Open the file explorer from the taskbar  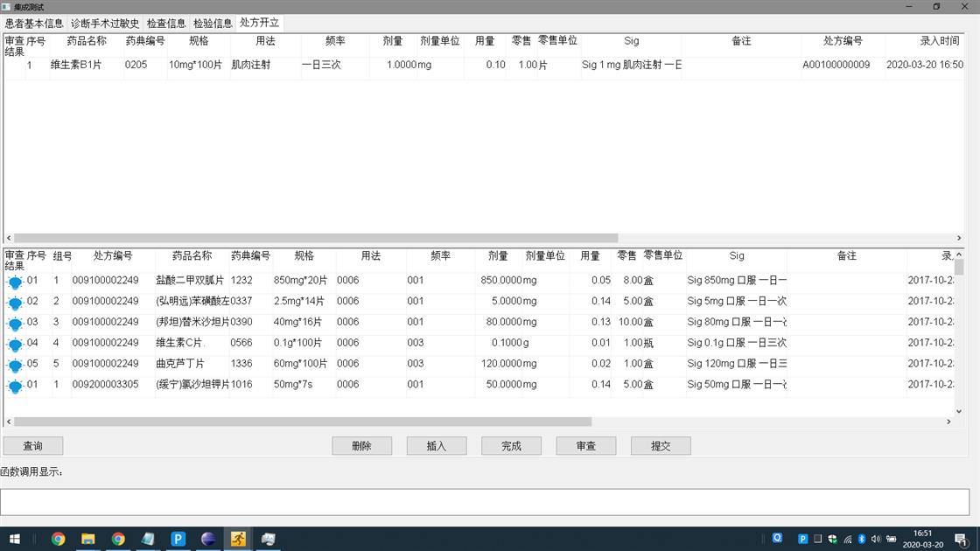[x=87, y=539]
